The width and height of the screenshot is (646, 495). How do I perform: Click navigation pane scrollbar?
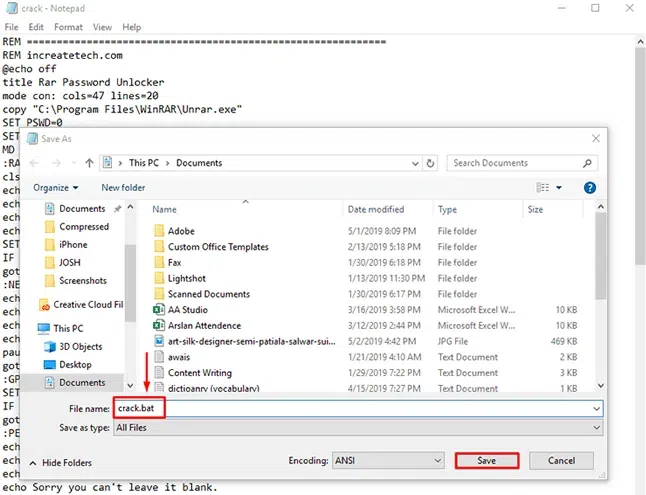tap(130, 284)
